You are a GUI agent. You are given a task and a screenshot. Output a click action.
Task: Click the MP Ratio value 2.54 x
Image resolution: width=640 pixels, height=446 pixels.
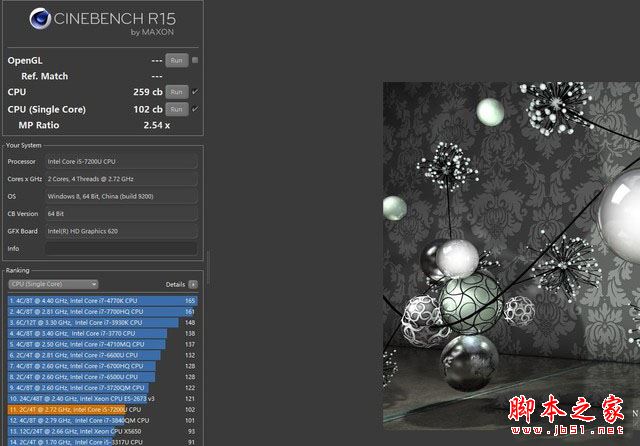[x=157, y=125]
